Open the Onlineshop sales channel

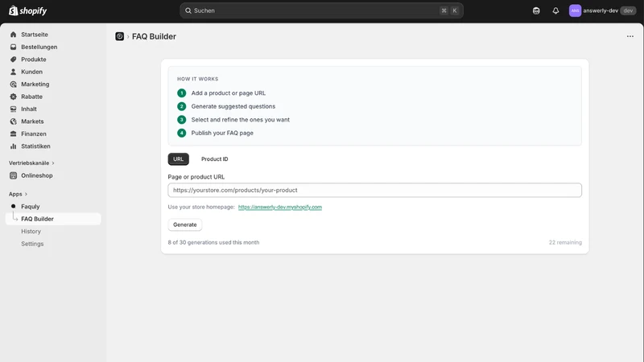click(x=36, y=175)
